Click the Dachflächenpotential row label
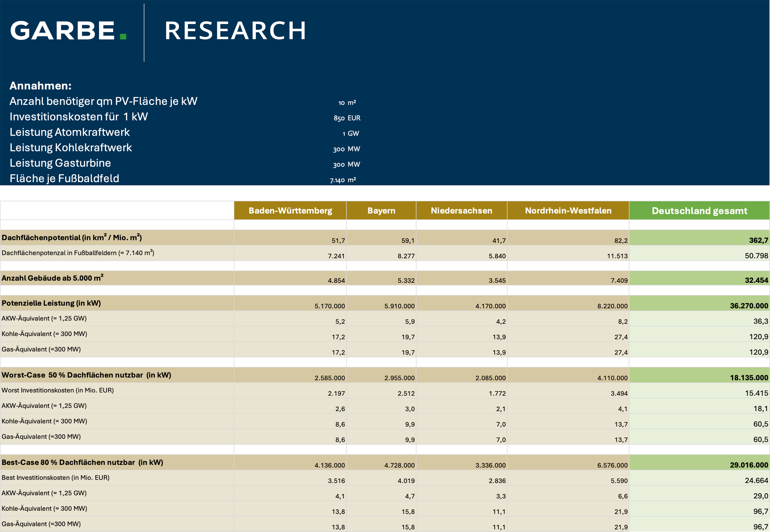Image resolution: width=770 pixels, height=532 pixels. coord(72,237)
